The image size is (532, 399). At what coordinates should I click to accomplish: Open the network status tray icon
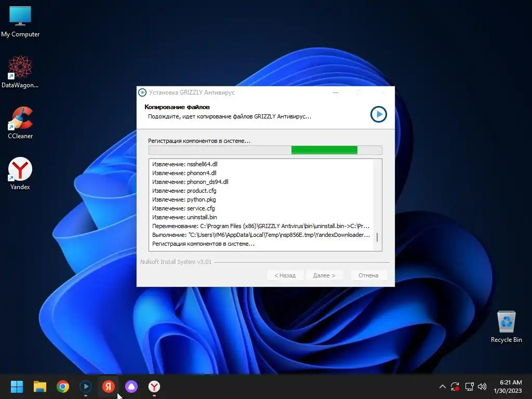coord(469,387)
